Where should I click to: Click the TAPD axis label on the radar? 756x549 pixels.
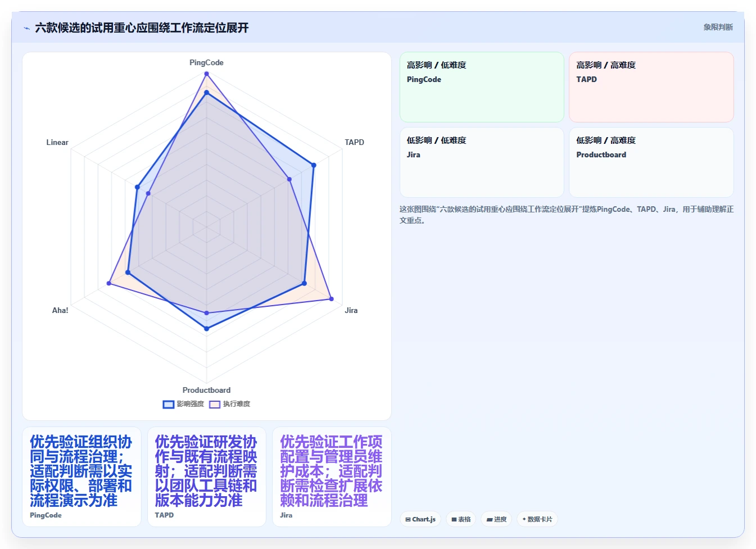click(354, 142)
